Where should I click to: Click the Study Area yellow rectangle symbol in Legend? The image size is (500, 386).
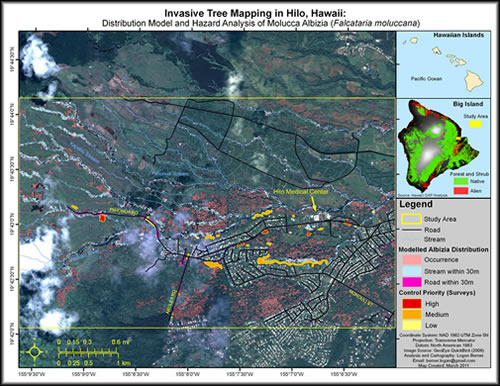point(411,219)
